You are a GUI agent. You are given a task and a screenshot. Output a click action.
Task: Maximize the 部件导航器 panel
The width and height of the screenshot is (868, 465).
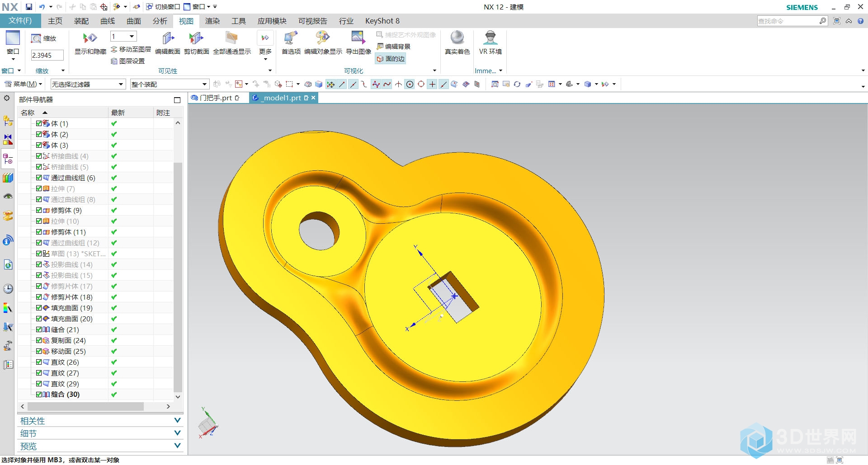pyautogui.click(x=177, y=100)
